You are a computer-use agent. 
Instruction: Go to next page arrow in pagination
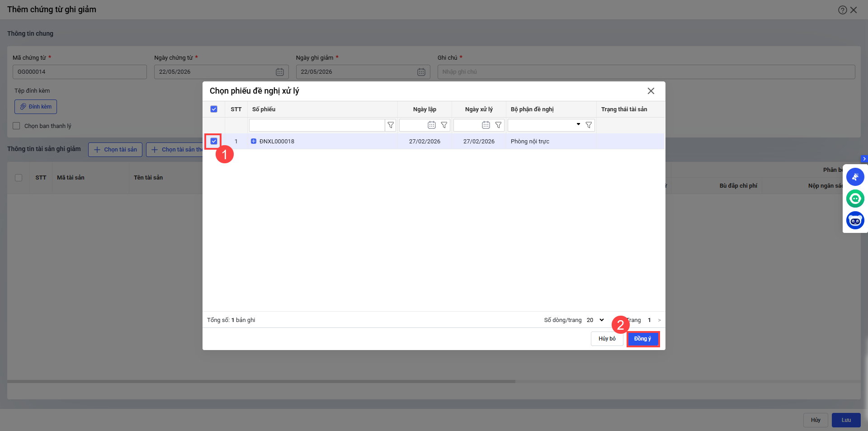(659, 320)
